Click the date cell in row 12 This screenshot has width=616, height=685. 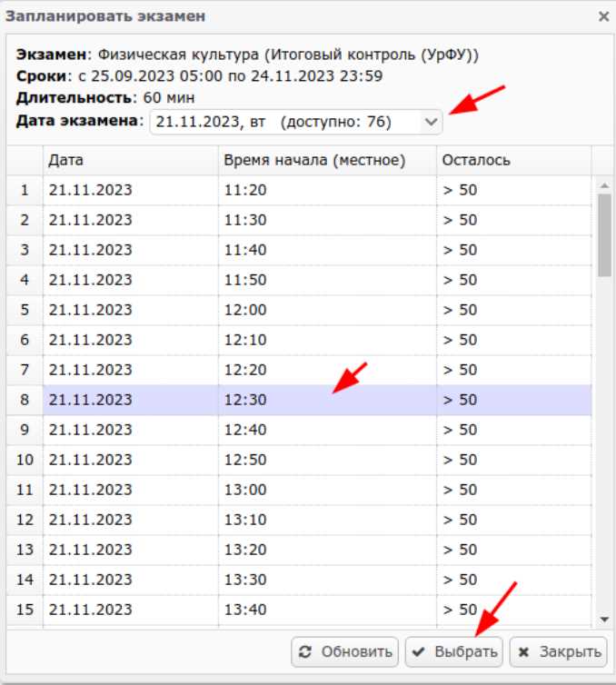click(x=131, y=520)
